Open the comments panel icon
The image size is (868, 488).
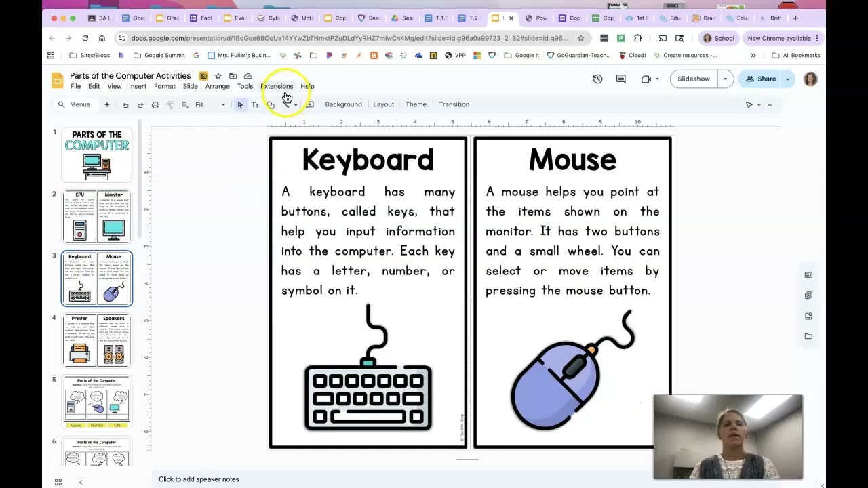click(x=620, y=79)
